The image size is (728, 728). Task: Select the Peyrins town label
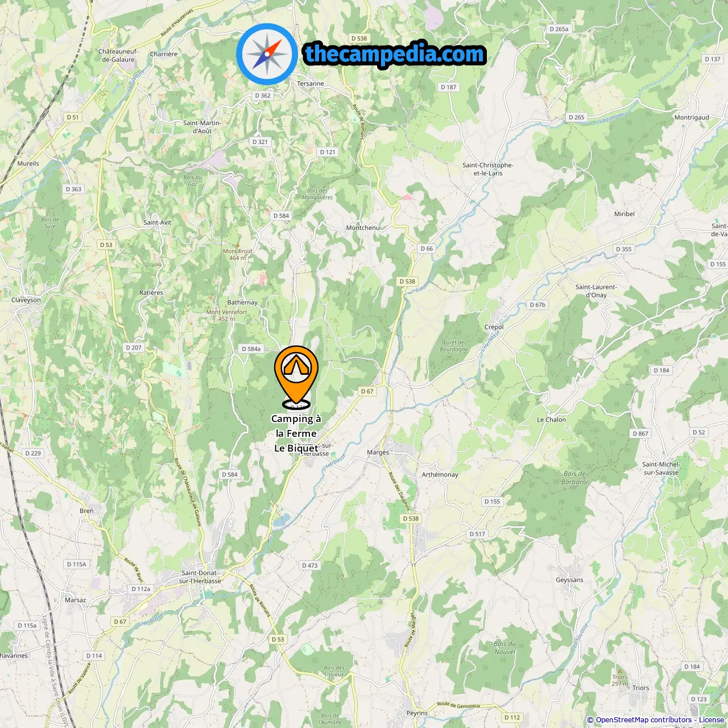tap(417, 713)
